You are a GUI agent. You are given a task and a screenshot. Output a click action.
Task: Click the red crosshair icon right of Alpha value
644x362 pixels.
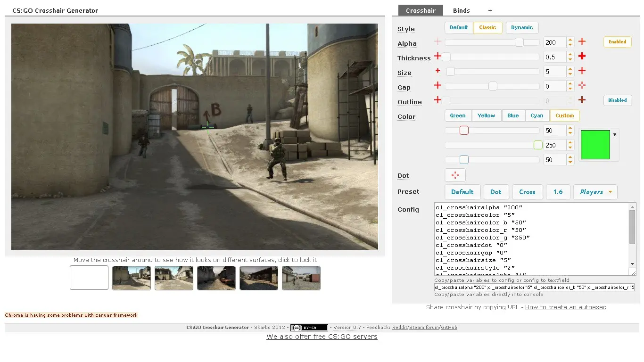tap(582, 42)
